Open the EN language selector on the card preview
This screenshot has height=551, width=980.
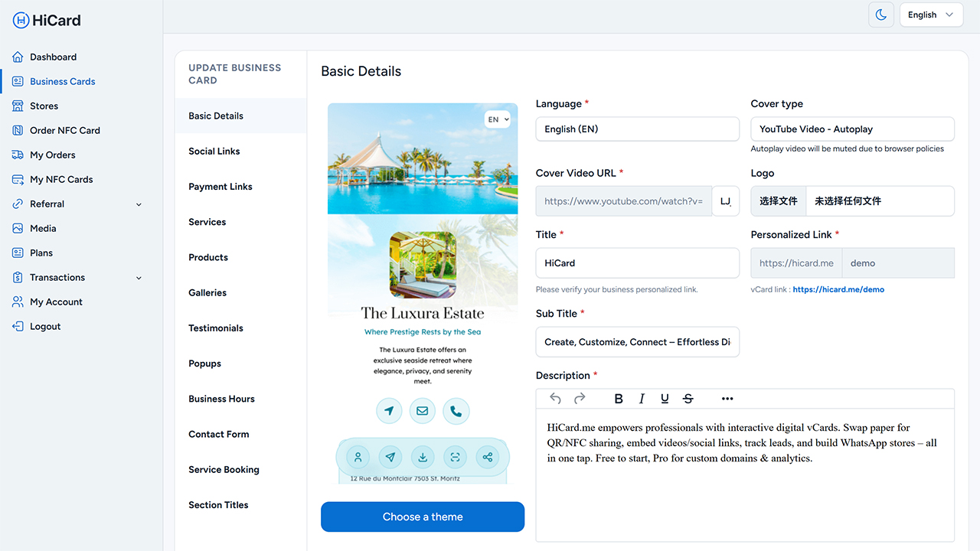pos(498,119)
